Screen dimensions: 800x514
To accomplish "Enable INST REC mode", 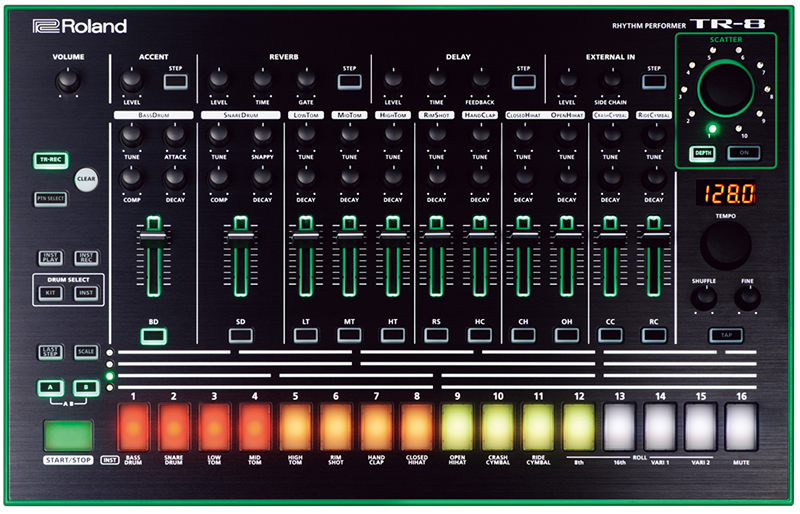I will 86,258.
